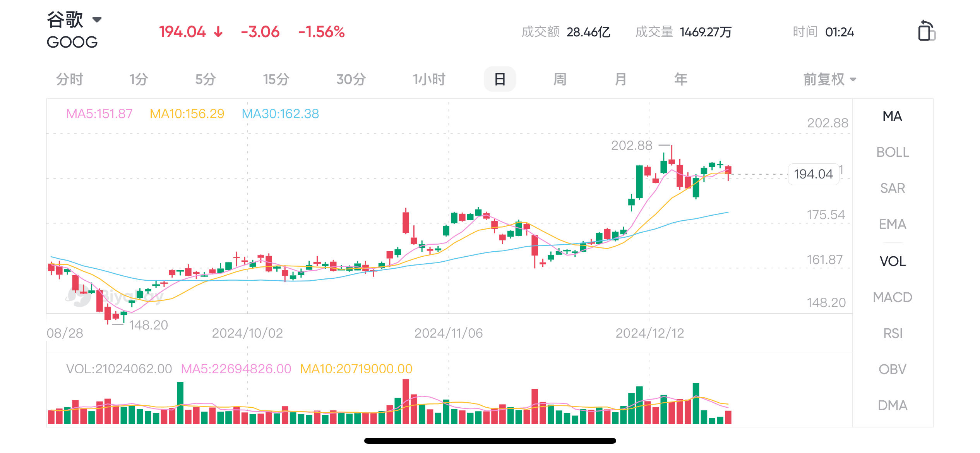Toggle the SAR indicator
Viewport: 980px width, 453px height.
pyautogui.click(x=893, y=188)
